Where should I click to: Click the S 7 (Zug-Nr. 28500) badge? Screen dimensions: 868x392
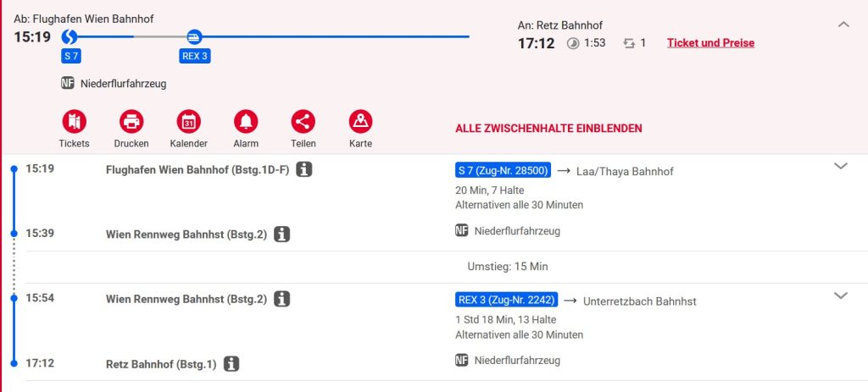(x=504, y=171)
